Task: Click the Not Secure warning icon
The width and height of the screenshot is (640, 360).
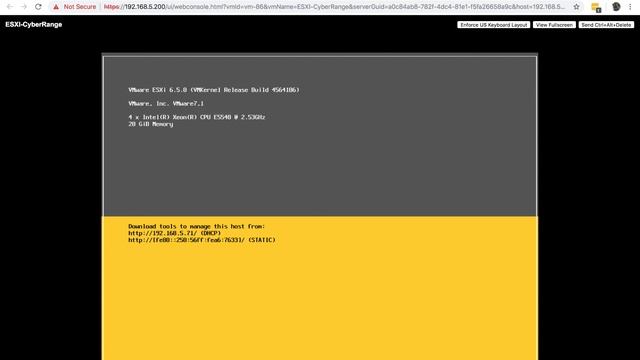Action: [56, 7]
